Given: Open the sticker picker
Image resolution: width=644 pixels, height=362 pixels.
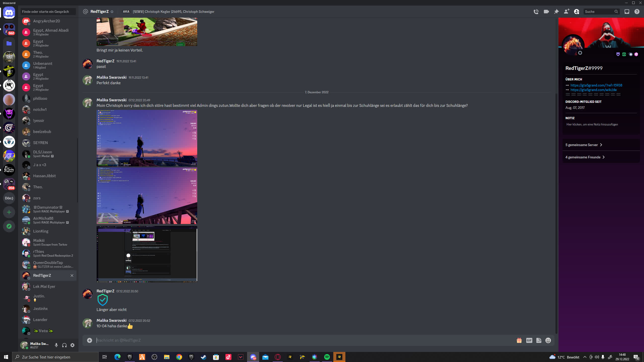Looking at the screenshot, I should tap(539, 340).
